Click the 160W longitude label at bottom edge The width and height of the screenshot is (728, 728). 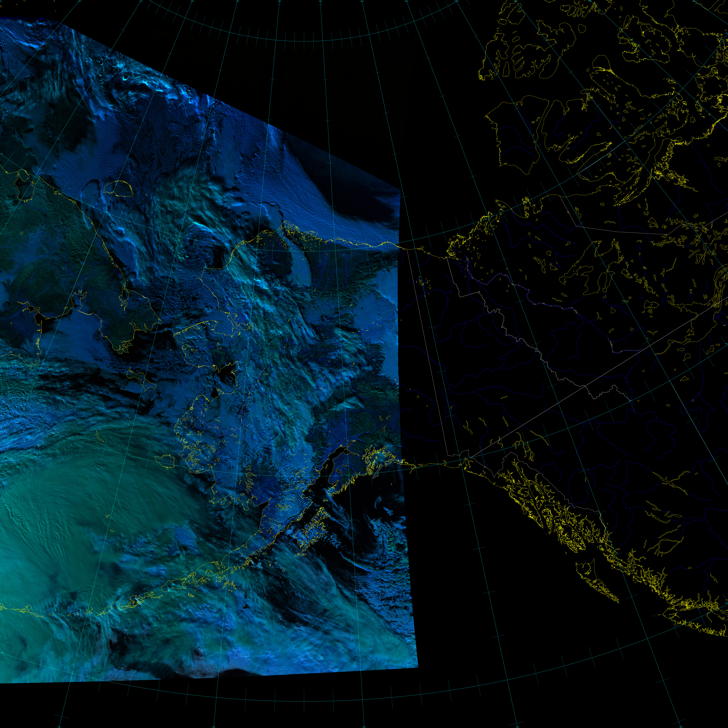[x=214, y=727]
